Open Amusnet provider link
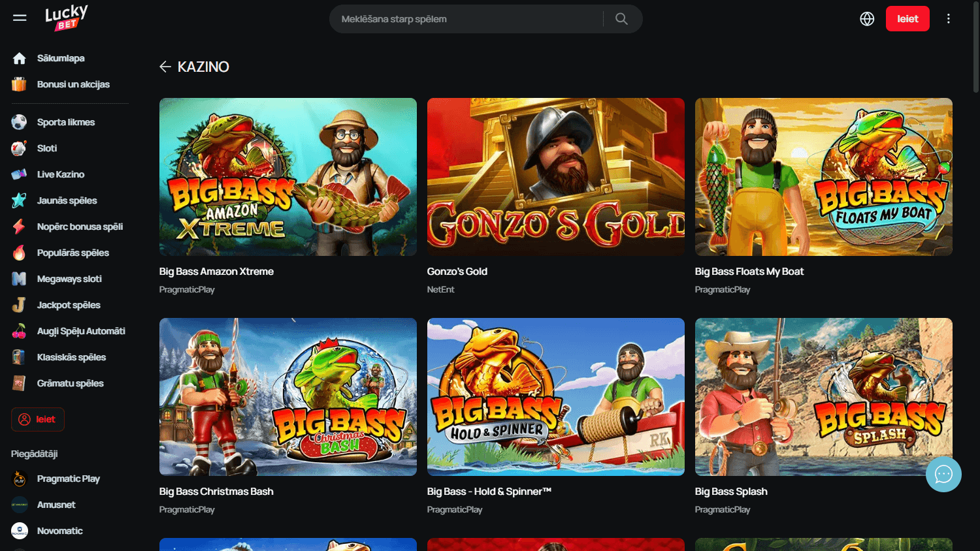This screenshot has width=980, height=551. (56, 505)
